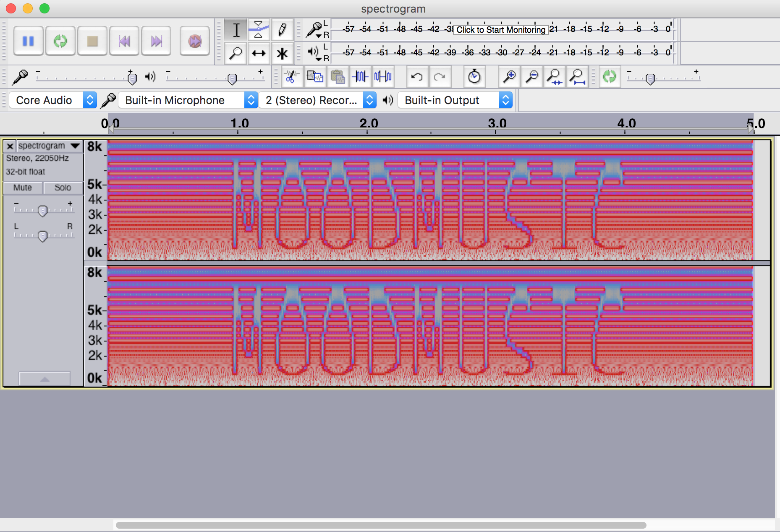Image resolution: width=780 pixels, height=532 pixels.
Task: Open the playback meter speaker menu
Action: pyautogui.click(x=314, y=53)
